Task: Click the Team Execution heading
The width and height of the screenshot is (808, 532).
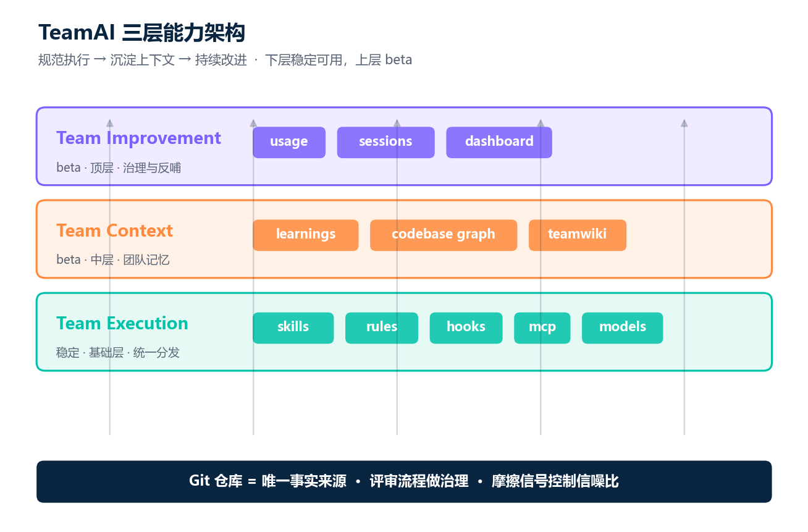Action: [122, 323]
